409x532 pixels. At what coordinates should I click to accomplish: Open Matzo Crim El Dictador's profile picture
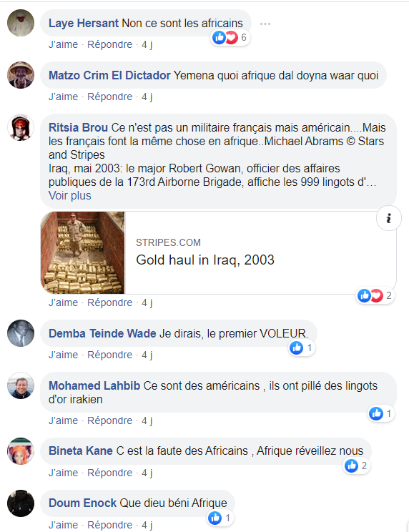click(21, 75)
